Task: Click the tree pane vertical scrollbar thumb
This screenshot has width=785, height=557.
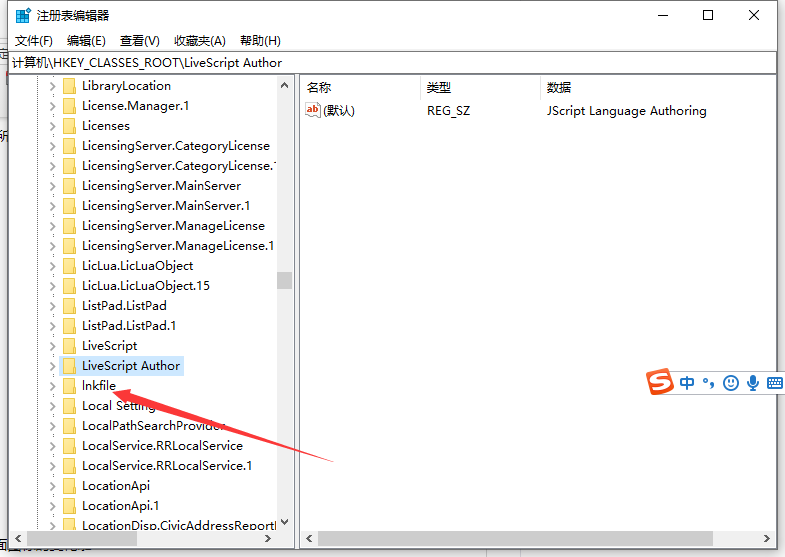Action: tap(284, 280)
